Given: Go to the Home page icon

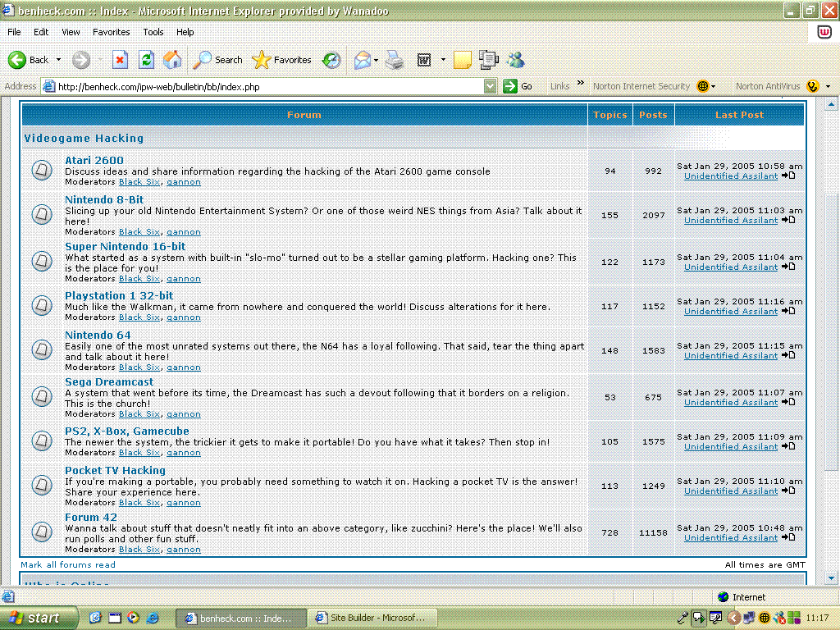Looking at the screenshot, I should [x=172, y=60].
